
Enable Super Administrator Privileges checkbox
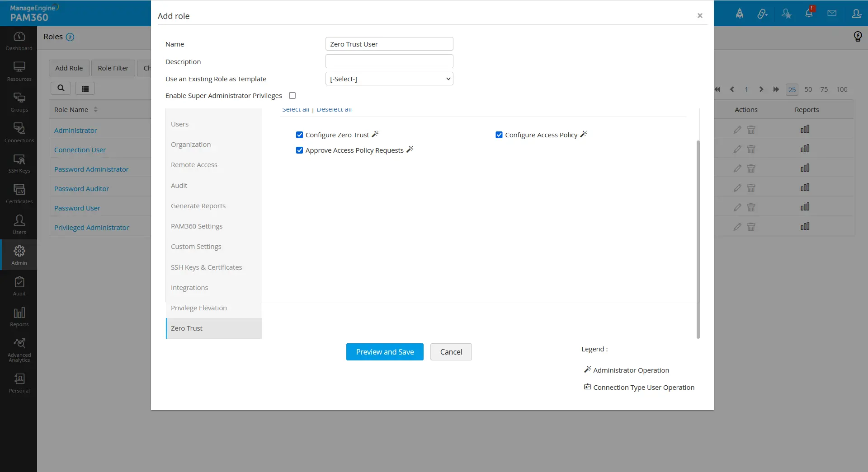click(x=292, y=96)
